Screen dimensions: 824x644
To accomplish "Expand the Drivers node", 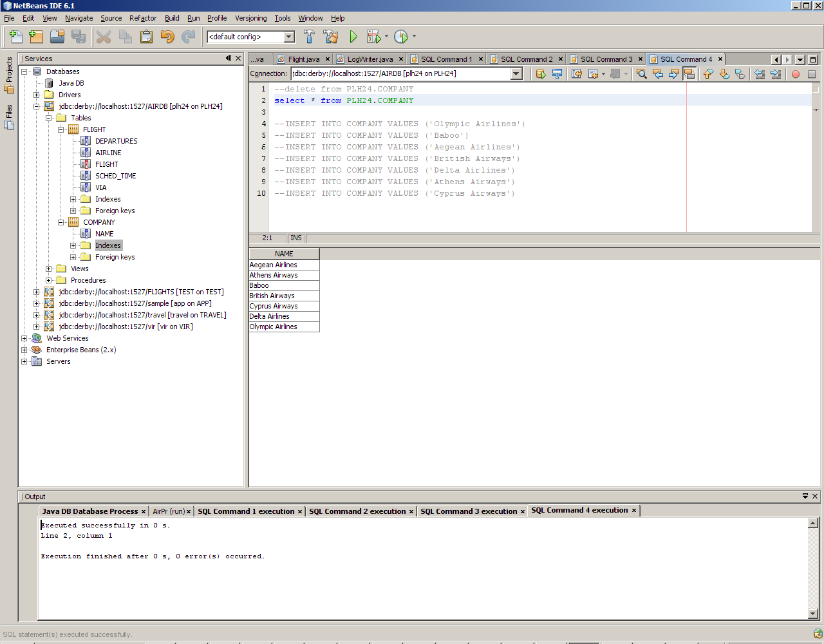I will click(37, 95).
